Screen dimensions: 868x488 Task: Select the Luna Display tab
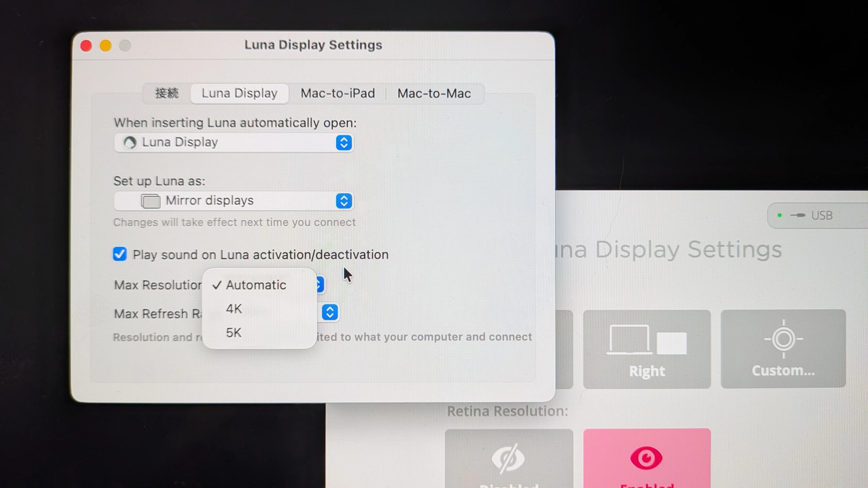click(240, 93)
